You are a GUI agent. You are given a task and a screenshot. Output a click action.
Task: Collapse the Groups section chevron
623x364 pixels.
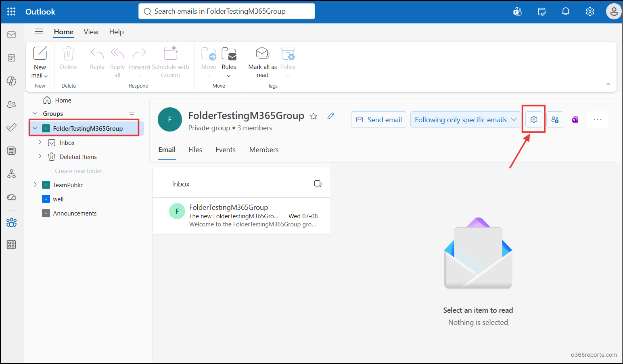(x=35, y=113)
